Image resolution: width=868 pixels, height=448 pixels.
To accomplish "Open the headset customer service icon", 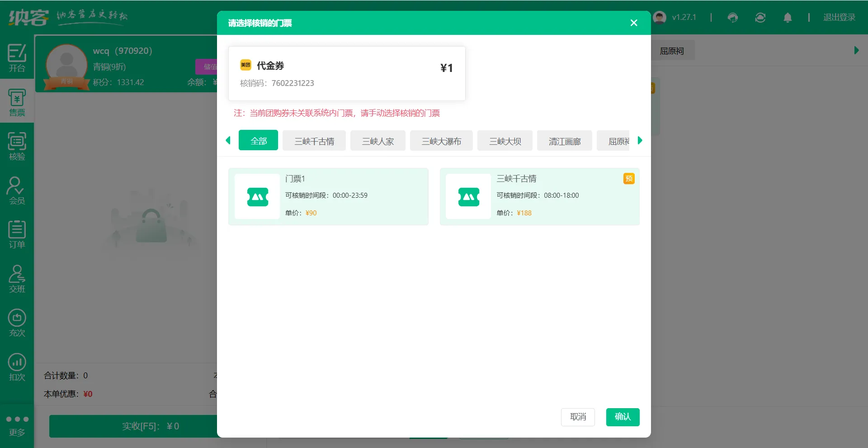I will [733, 17].
